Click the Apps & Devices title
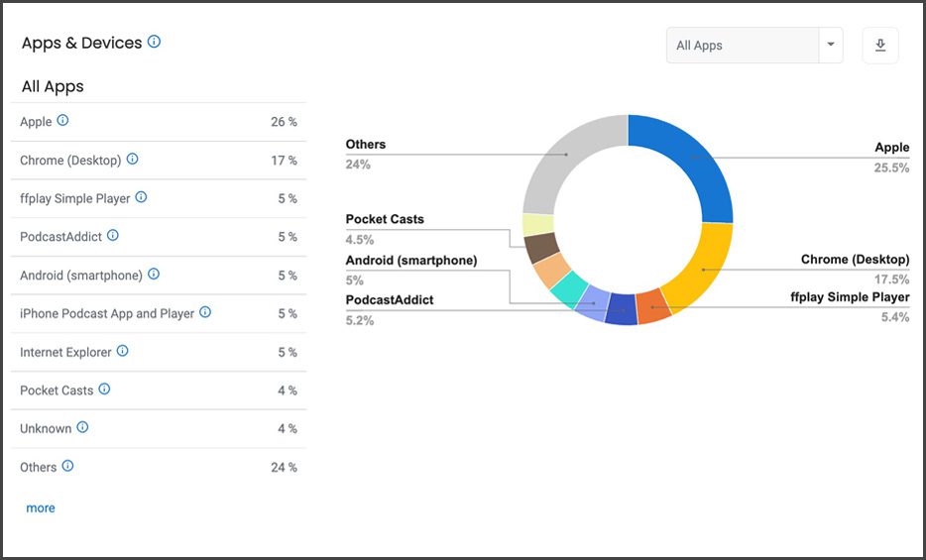926x560 pixels. [81, 43]
